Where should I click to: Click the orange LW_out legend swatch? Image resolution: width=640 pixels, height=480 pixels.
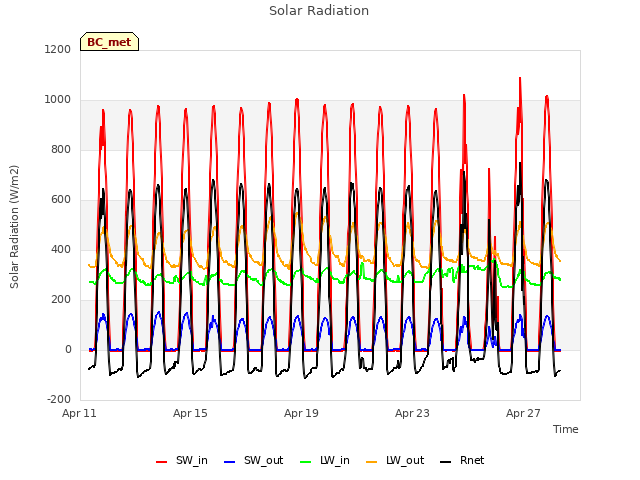click(371, 462)
